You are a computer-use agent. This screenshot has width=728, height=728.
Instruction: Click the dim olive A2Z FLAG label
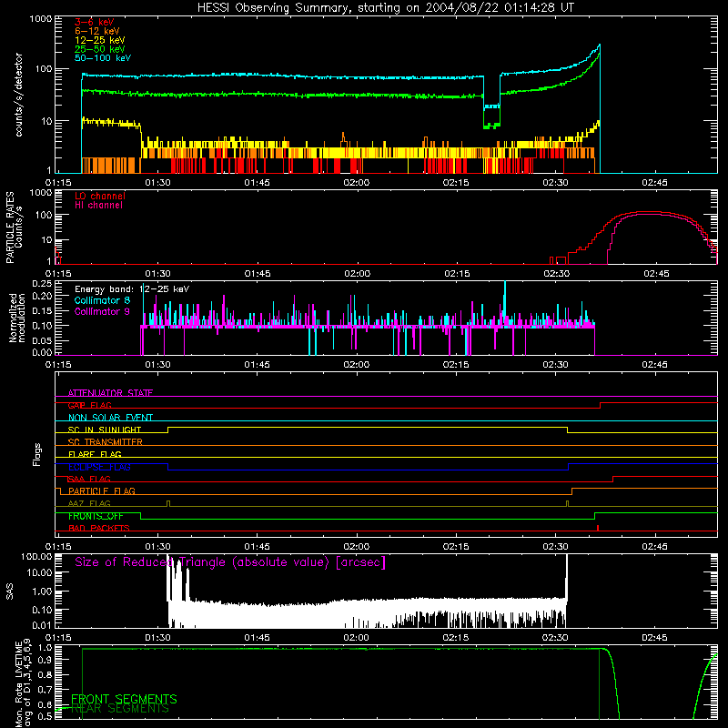[89, 503]
